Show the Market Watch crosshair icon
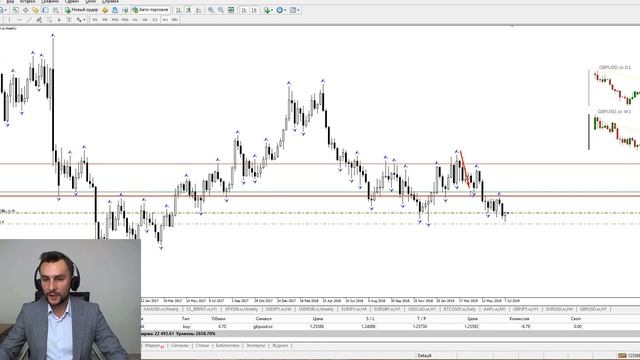The width and height of the screenshot is (640, 360). (25, 10)
